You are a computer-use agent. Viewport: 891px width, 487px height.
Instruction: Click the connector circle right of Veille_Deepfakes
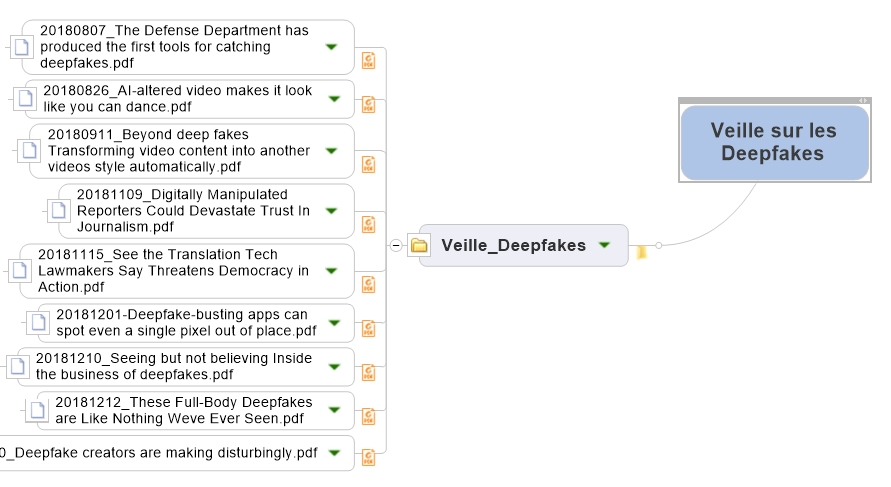tap(659, 245)
